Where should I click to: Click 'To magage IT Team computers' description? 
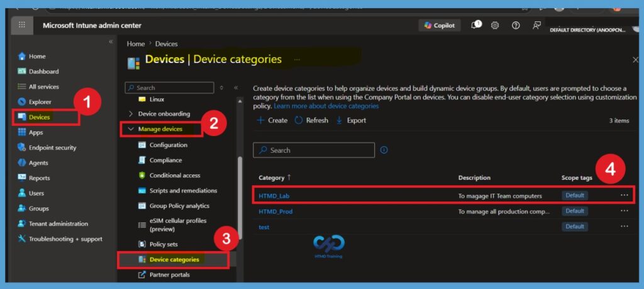point(500,196)
